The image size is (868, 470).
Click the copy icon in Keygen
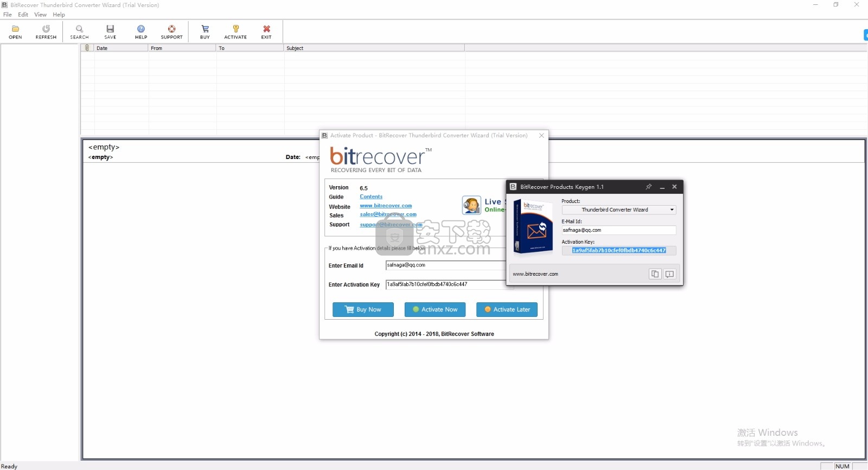coord(655,274)
